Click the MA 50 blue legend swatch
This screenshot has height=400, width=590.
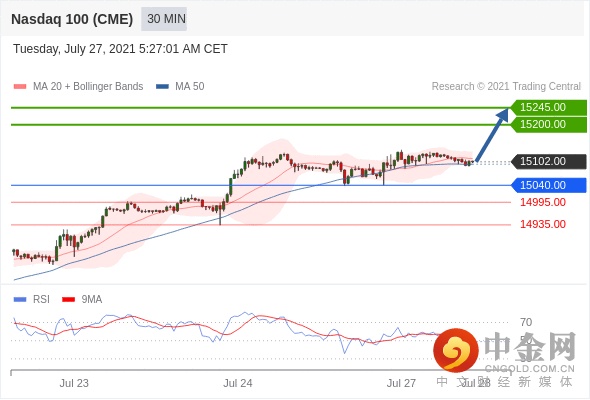[162, 87]
